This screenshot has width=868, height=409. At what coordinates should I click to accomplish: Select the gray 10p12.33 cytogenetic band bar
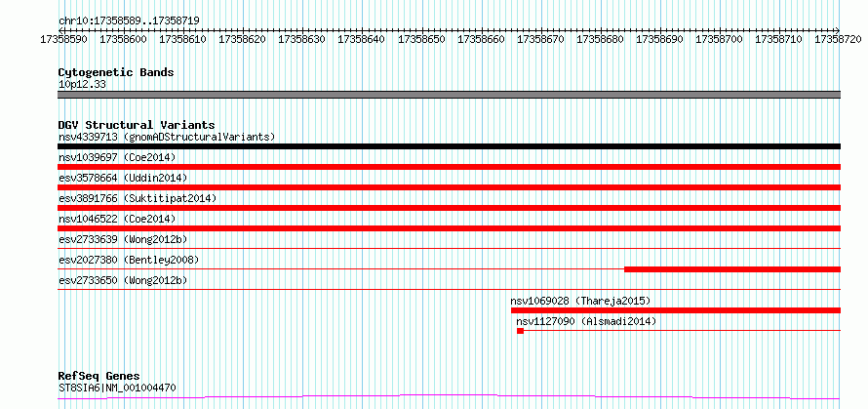(449, 95)
